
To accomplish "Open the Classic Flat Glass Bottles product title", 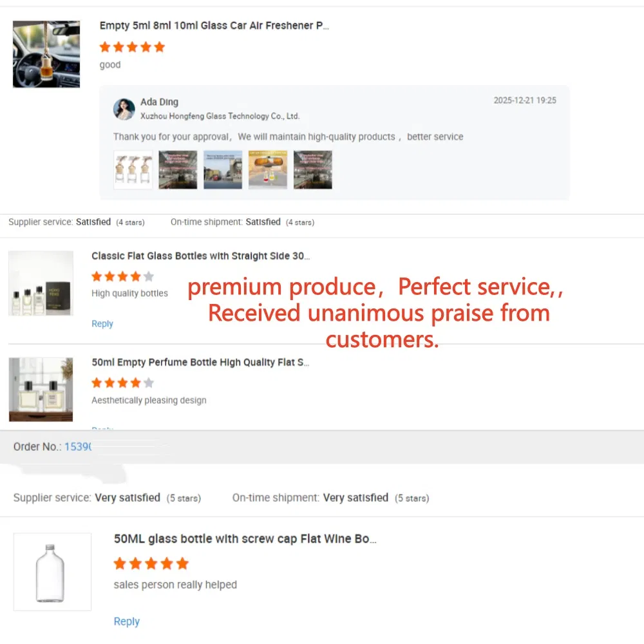I will (x=200, y=256).
